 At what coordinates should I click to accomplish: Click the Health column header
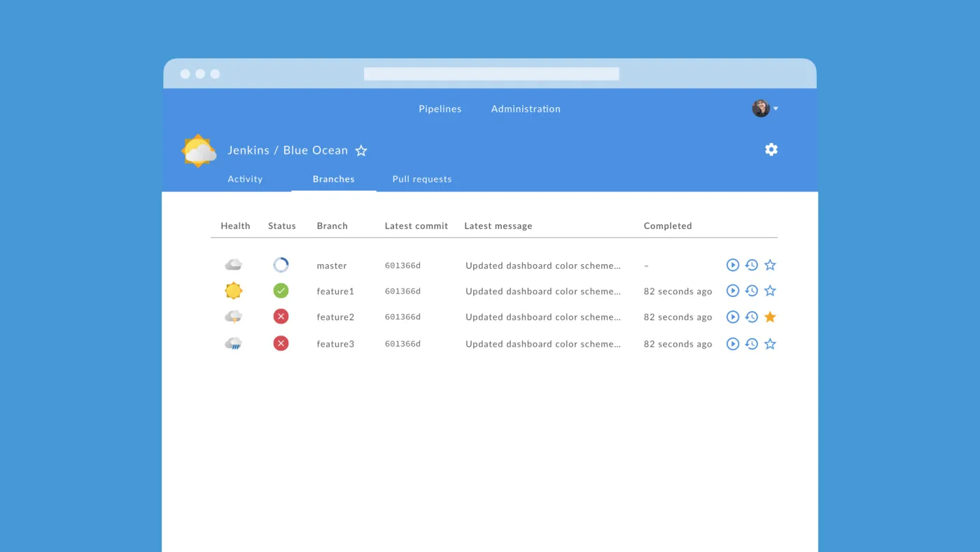point(235,226)
